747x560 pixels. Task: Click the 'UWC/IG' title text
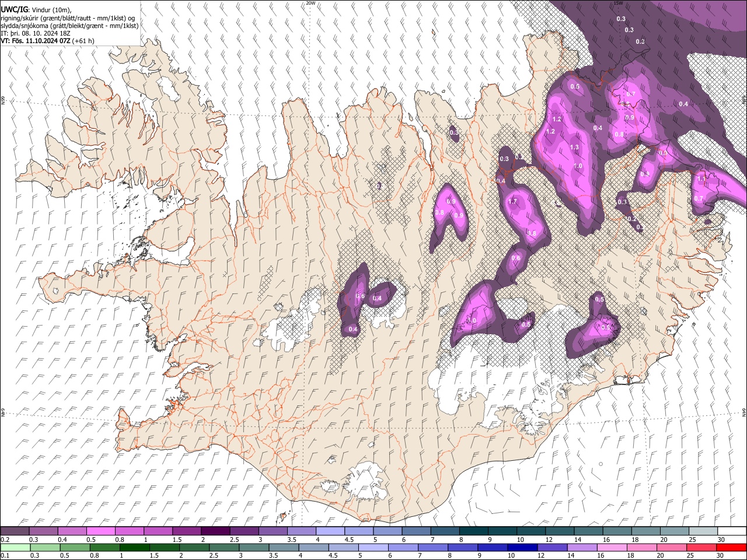14,10
